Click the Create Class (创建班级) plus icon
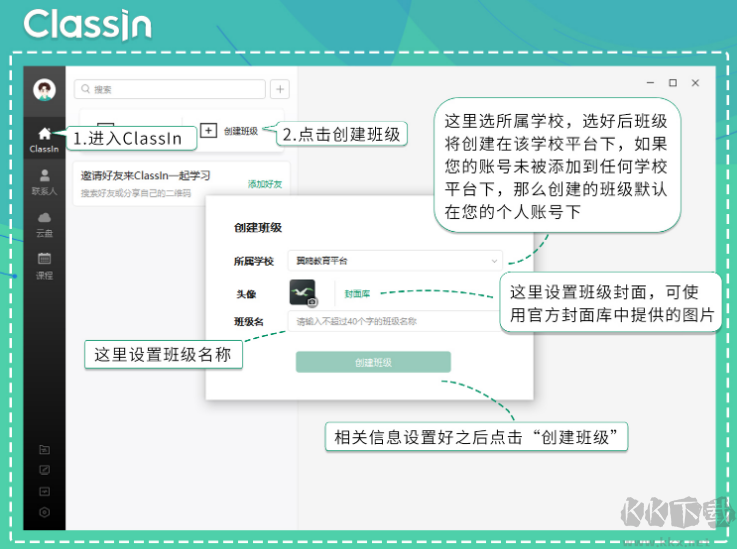 (x=208, y=130)
